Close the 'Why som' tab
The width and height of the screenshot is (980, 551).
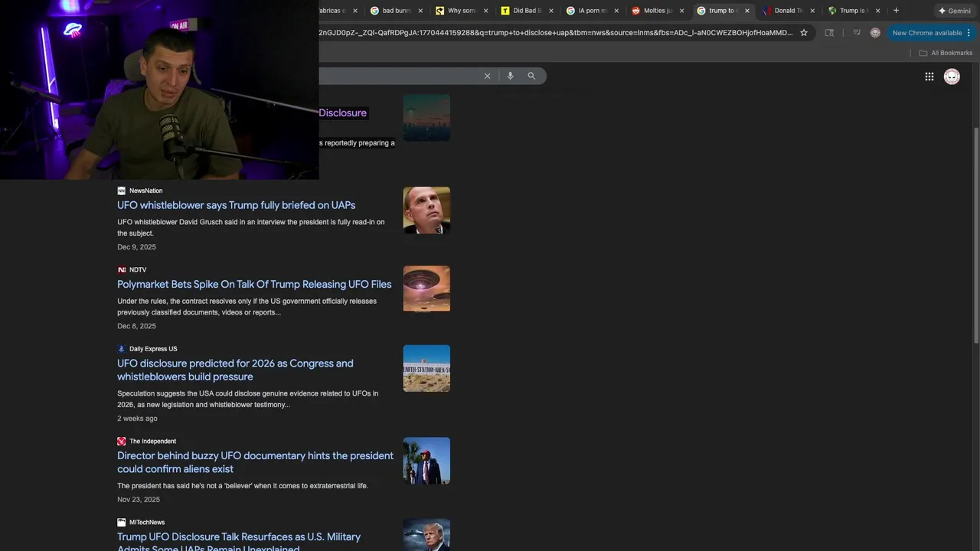click(485, 11)
